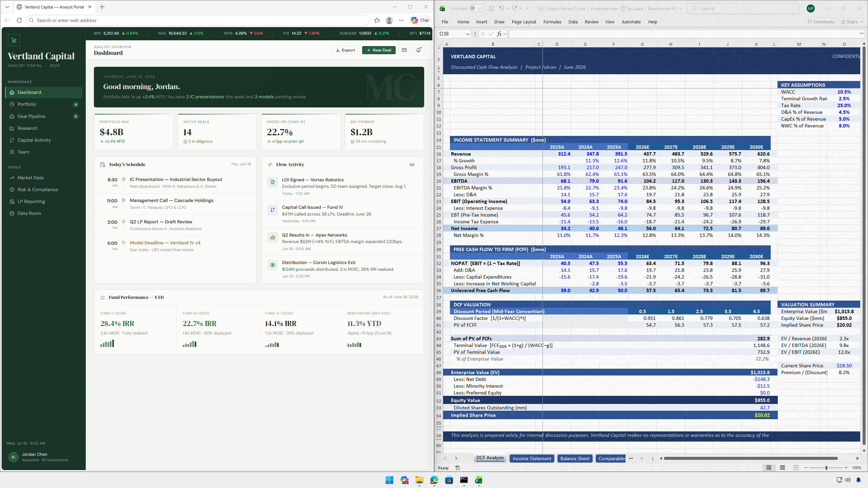Switch to Income Statement sheet tab
This screenshot has height=488, width=868.
532,459
